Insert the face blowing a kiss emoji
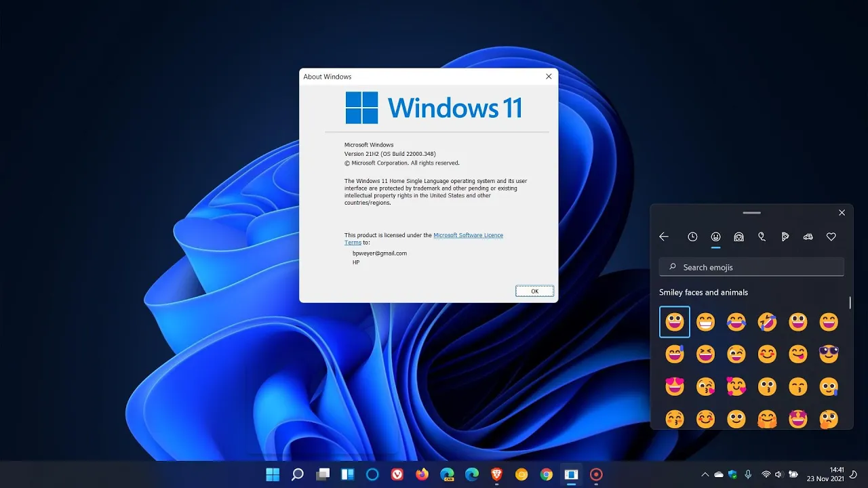Screen dimensions: 868x488 pos(706,386)
